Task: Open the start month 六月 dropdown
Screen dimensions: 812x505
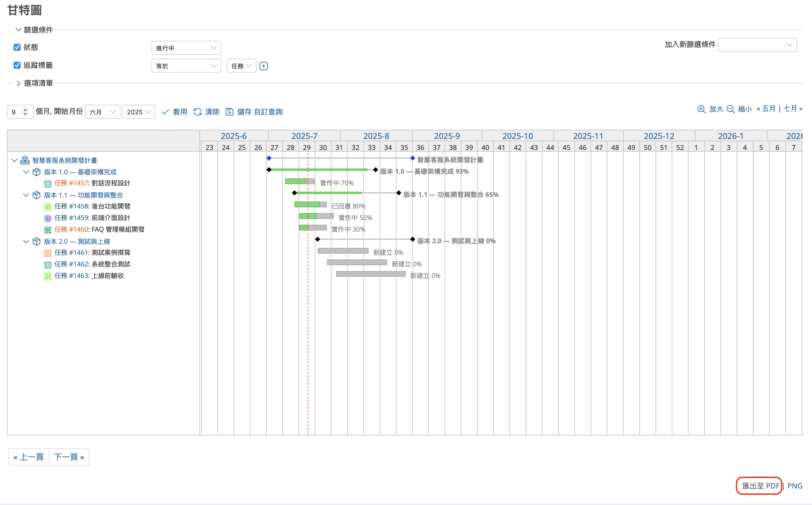Action: [103, 112]
